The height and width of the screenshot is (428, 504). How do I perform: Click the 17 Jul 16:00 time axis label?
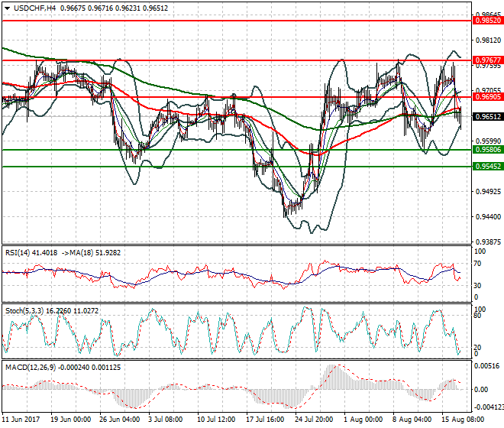tap(265, 420)
